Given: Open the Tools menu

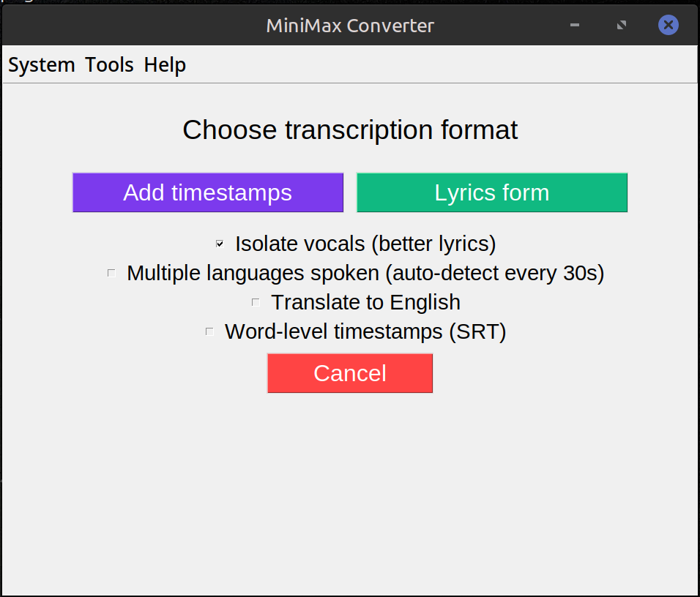Looking at the screenshot, I should [x=109, y=65].
